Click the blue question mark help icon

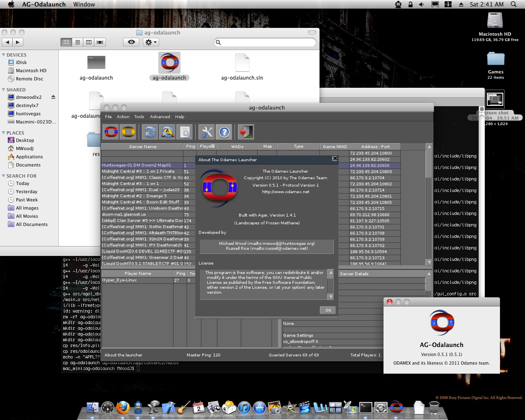click(224, 132)
